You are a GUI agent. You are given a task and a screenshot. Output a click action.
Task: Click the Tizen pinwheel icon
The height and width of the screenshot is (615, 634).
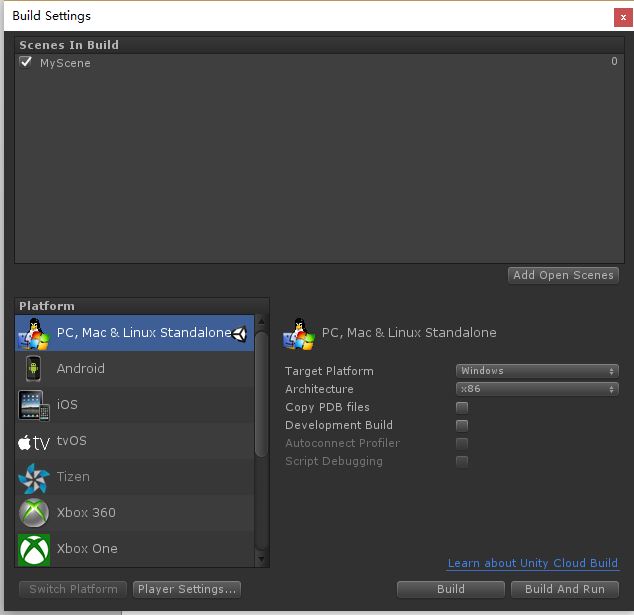(x=34, y=478)
